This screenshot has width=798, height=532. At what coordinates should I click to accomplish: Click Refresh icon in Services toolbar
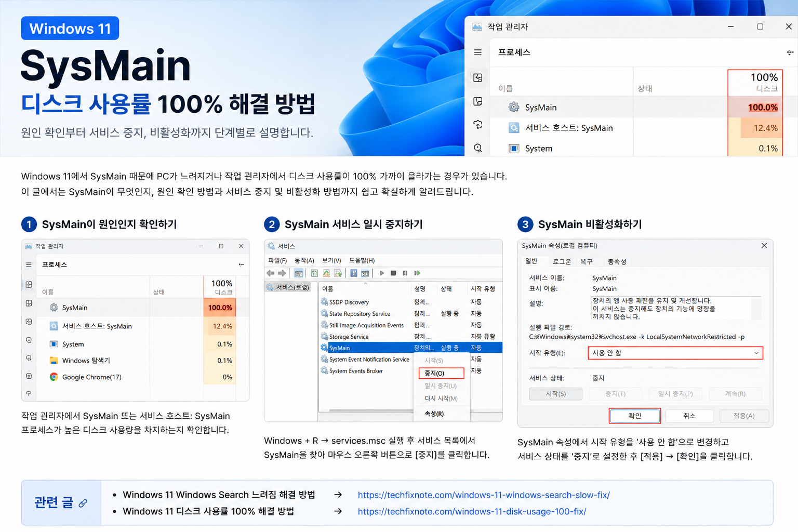click(326, 273)
